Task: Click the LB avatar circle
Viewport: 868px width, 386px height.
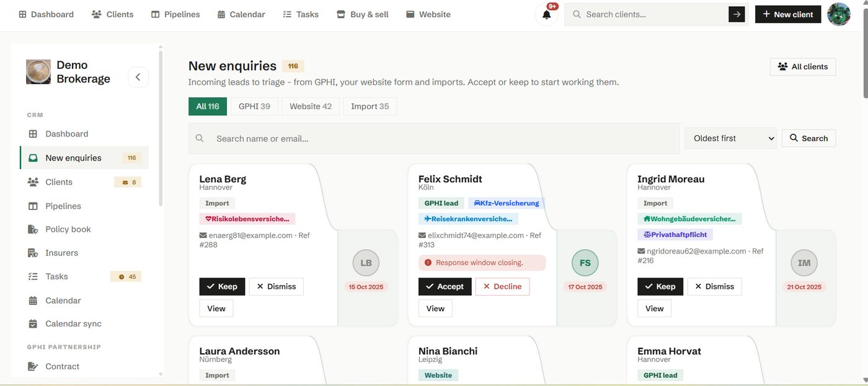Action: (366, 263)
